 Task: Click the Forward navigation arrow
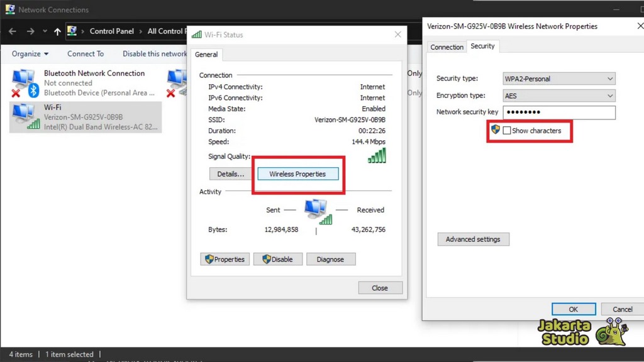[30, 31]
